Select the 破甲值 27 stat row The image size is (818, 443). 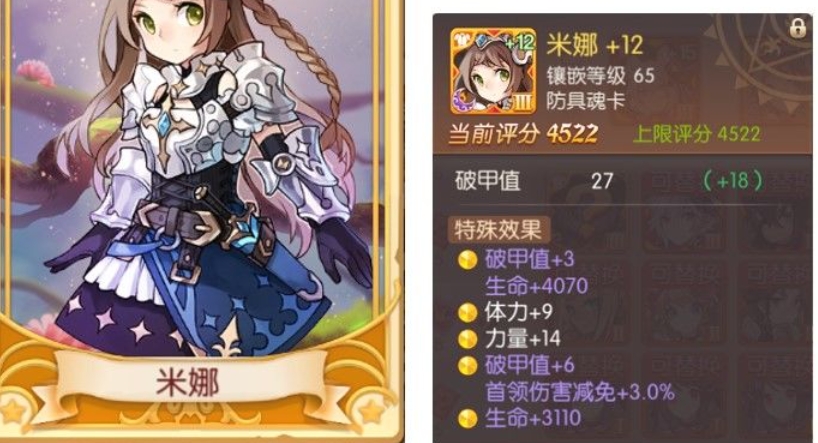click(x=609, y=181)
